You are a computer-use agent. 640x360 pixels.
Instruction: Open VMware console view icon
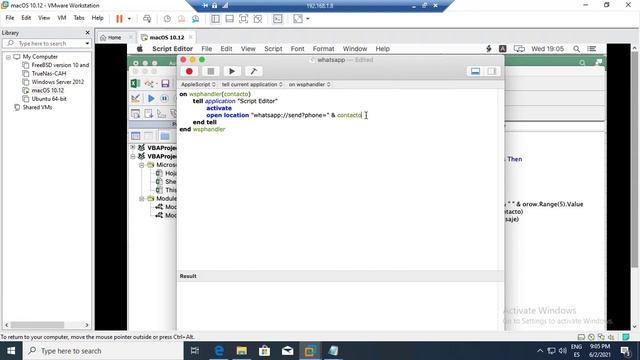tap(278, 19)
